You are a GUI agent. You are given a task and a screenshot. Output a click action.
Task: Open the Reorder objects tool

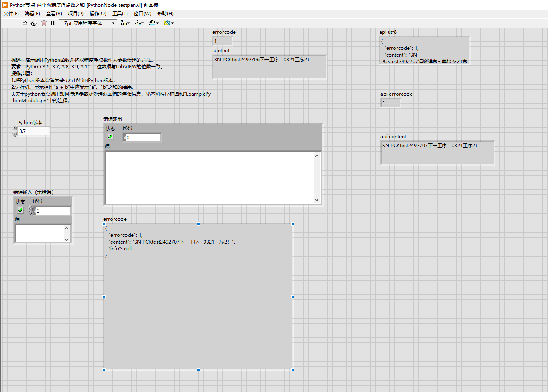pos(168,23)
